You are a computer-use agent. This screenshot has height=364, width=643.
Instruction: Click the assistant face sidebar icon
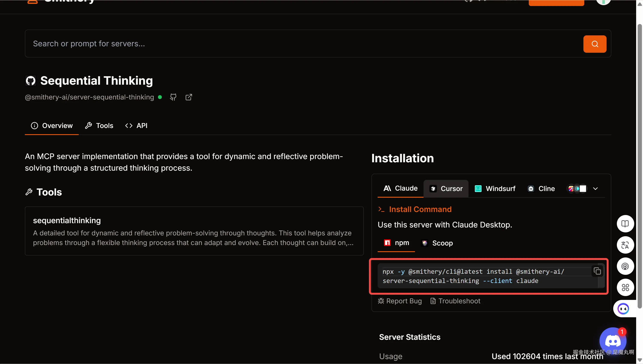(x=623, y=308)
